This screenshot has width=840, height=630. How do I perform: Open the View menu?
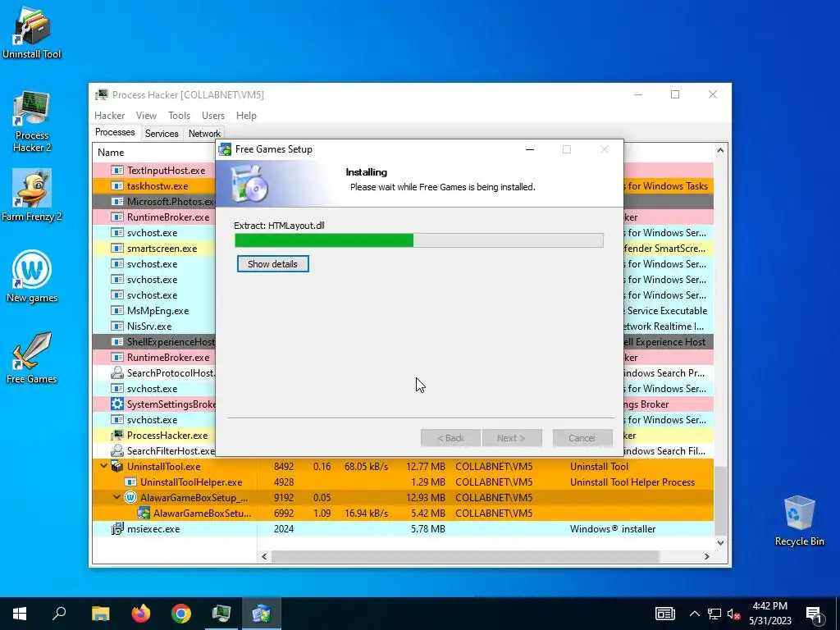[x=146, y=116]
